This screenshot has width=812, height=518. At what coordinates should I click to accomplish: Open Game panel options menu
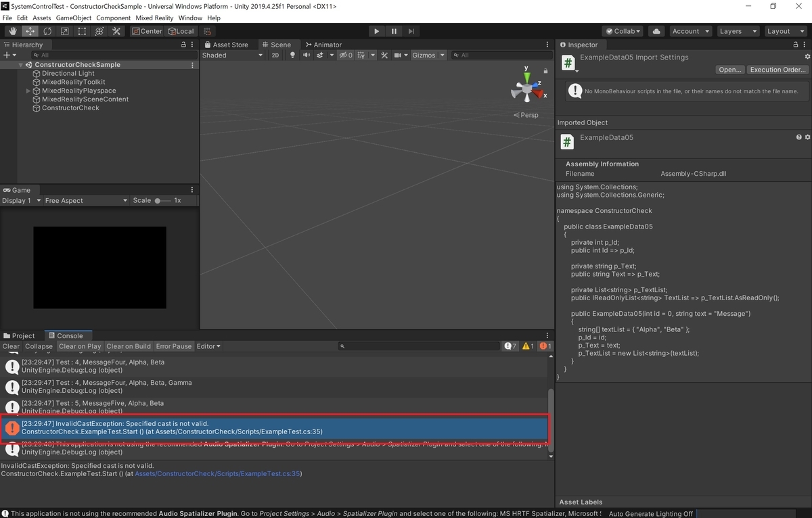193,190
